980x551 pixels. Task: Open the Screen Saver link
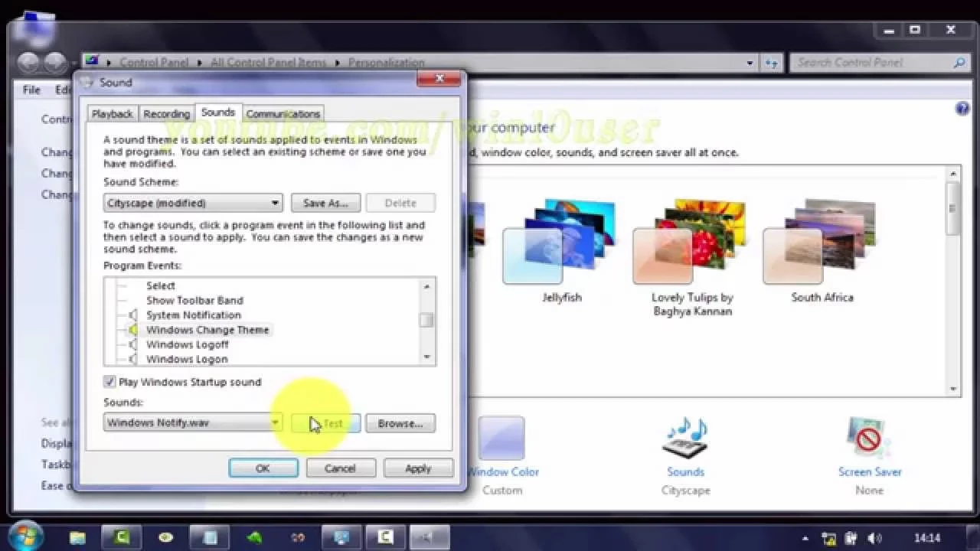[x=870, y=472]
